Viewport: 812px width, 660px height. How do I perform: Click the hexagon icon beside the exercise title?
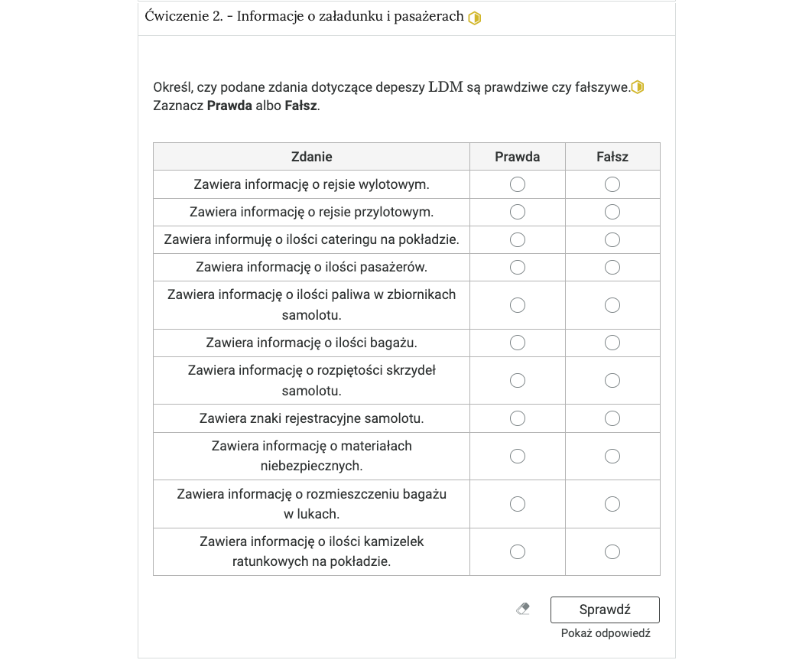[475, 18]
